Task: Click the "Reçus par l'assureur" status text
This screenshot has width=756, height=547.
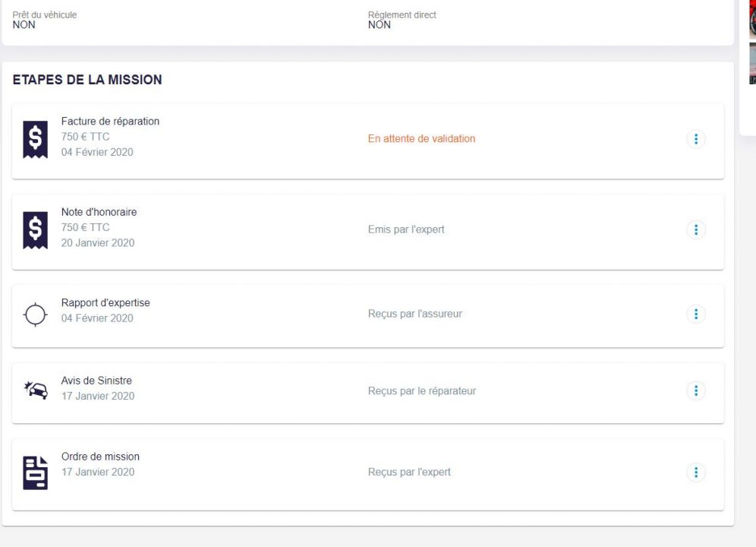Action: pyautogui.click(x=415, y=314)
